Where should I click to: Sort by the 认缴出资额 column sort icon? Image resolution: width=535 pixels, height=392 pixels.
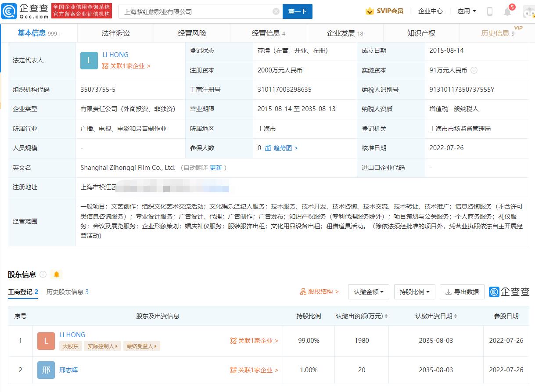point(386,316)
